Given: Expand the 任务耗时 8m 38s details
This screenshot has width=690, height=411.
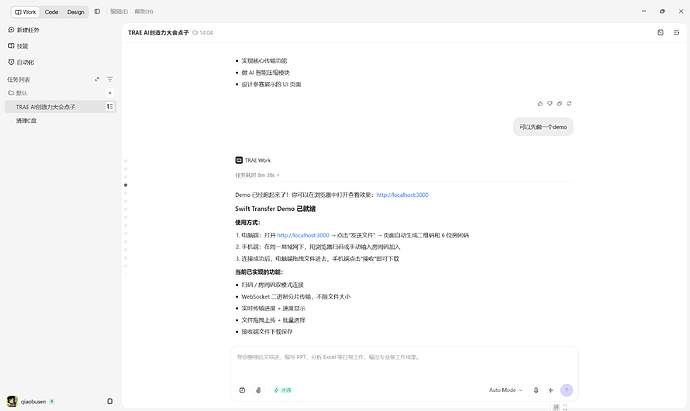Looking at the screenshot, I should (x=257, y=175).
